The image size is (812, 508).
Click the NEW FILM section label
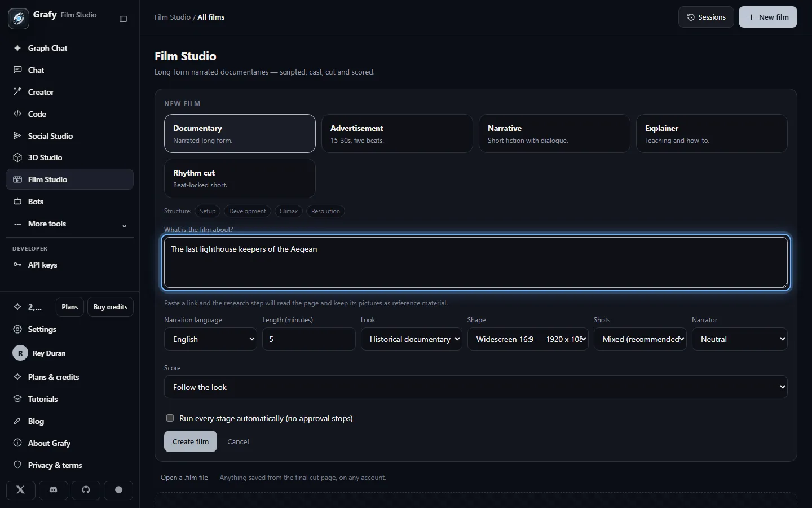tap(182, 104)
